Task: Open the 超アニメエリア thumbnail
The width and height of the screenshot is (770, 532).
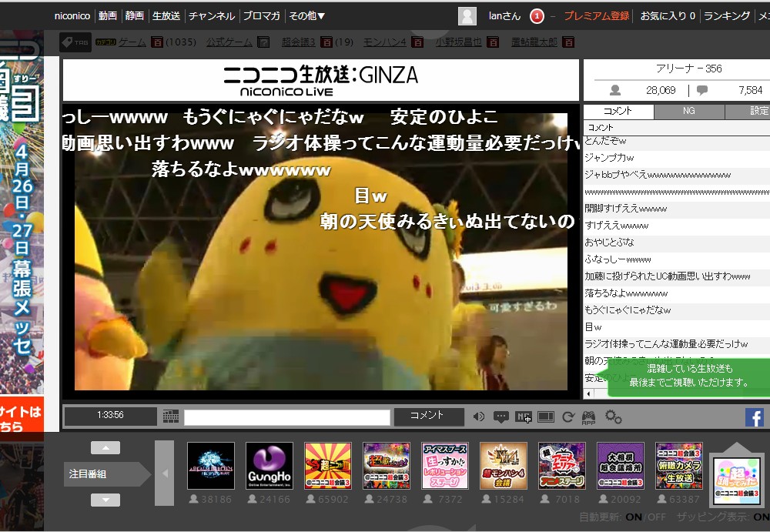Action: pyautogui.click(x=562, y=466)
